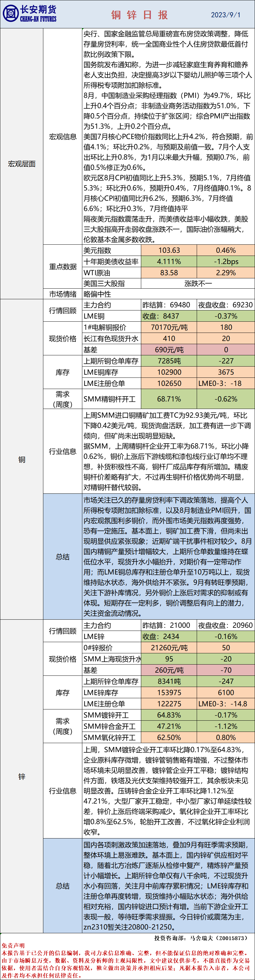
Task: Click the WTI change 2.29%
Action: pyautogui.click(x=226, y=273)
